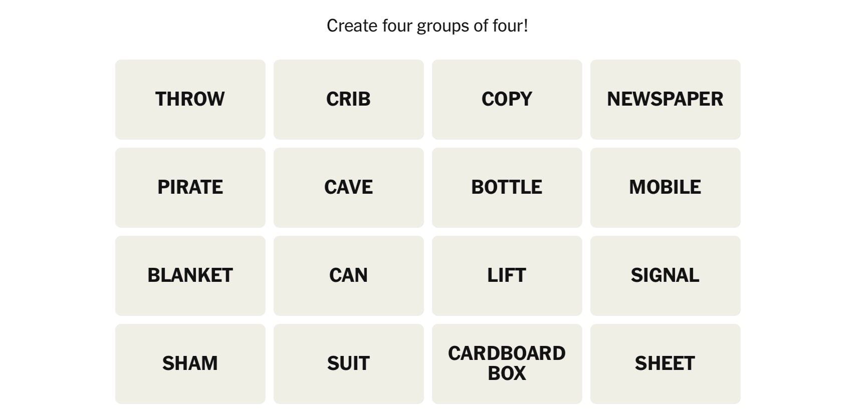Select the SUIT tile

click(348, 363)
